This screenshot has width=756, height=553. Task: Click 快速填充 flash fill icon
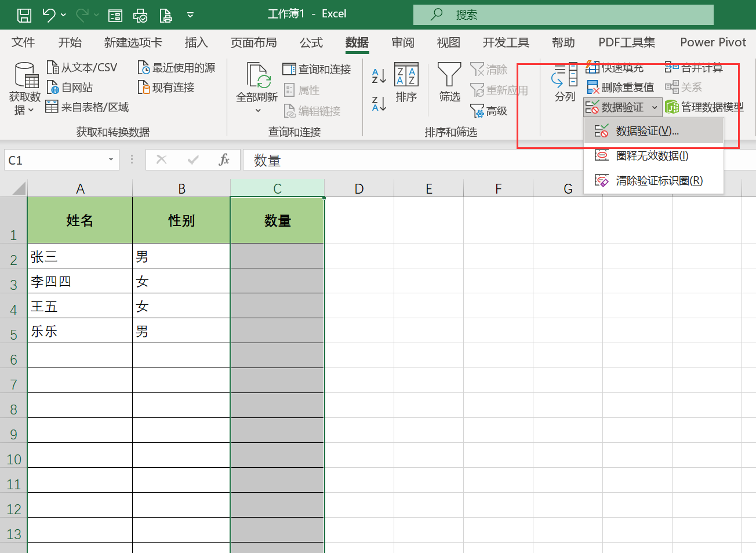592,67
